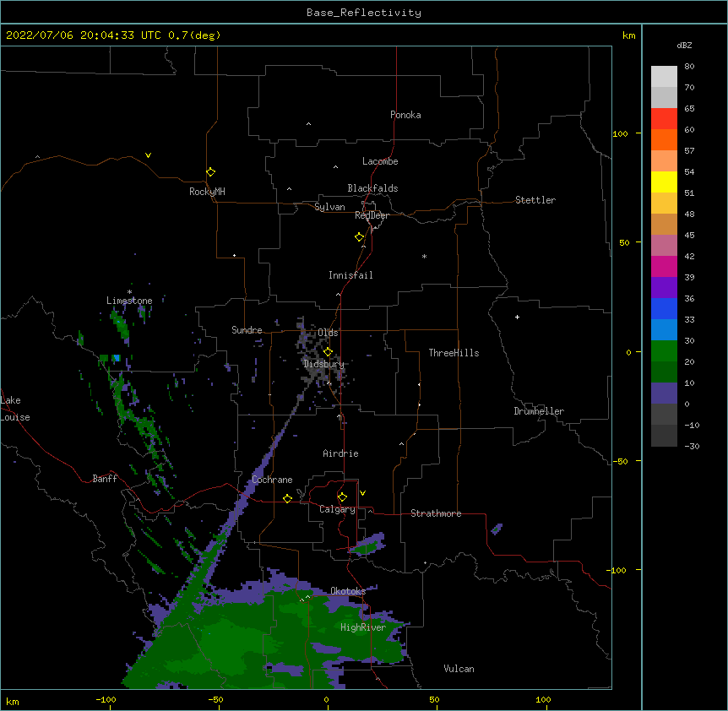Select the yellow 54 dBZ legend swatch
Screen dimensions: 728x711
(x=664, y=182)
